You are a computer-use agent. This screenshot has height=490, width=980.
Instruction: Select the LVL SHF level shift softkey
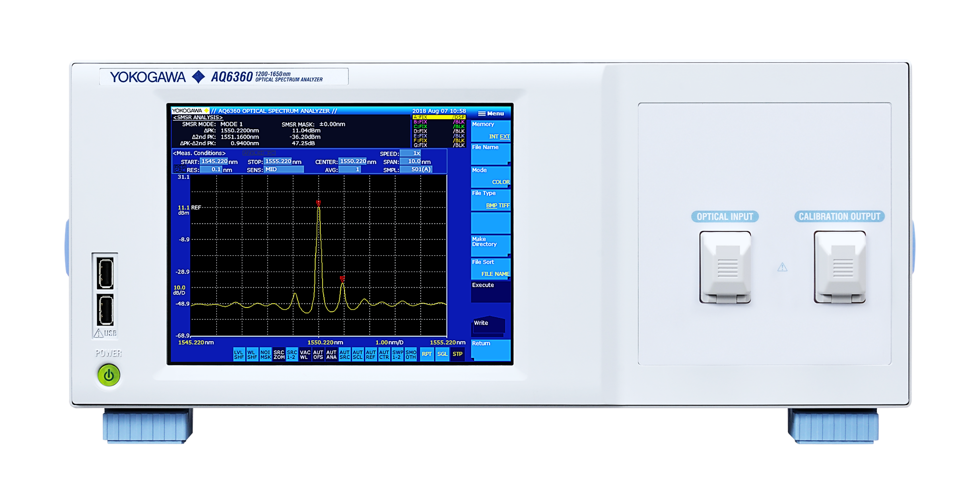[x=239, y=354]
